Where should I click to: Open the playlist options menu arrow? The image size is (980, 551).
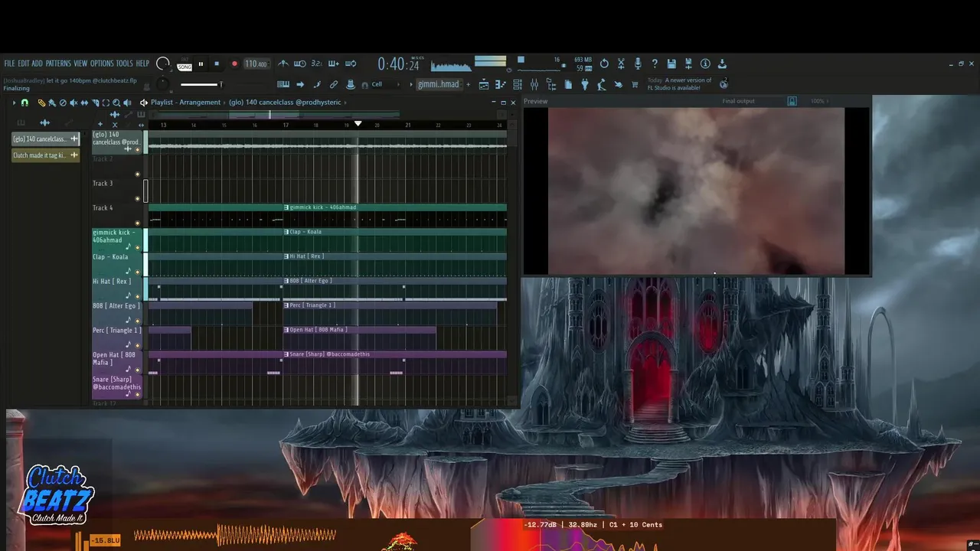(x=14, y=103)
